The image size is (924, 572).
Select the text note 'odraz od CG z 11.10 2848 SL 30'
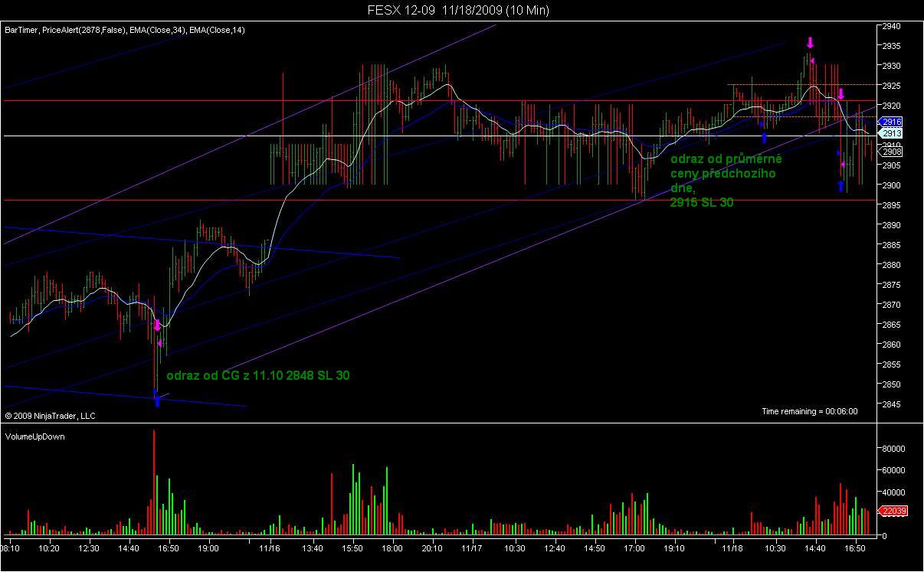tap(258, 376)
